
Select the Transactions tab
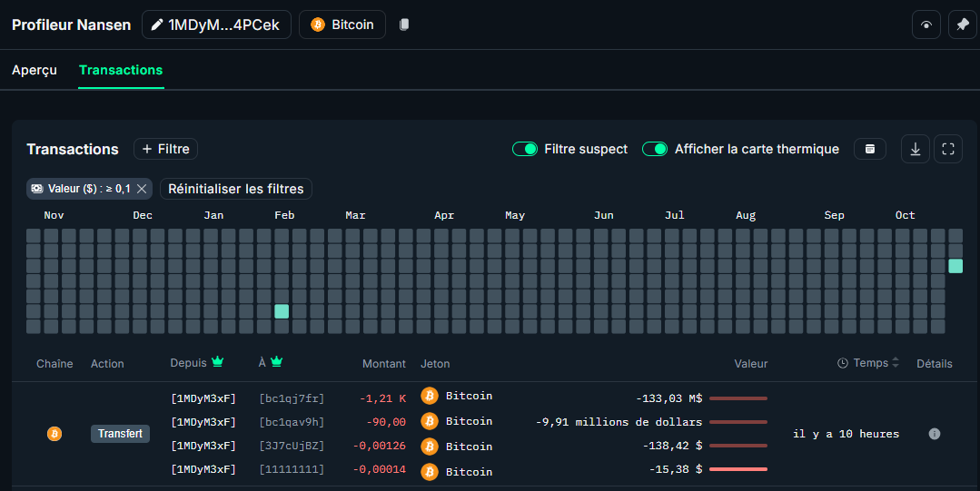[121, 70]
